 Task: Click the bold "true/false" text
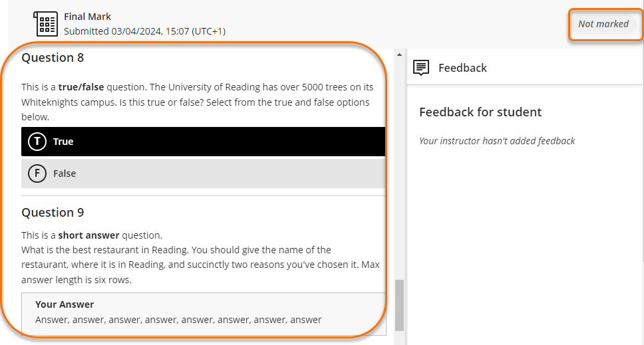pos(81,87)
